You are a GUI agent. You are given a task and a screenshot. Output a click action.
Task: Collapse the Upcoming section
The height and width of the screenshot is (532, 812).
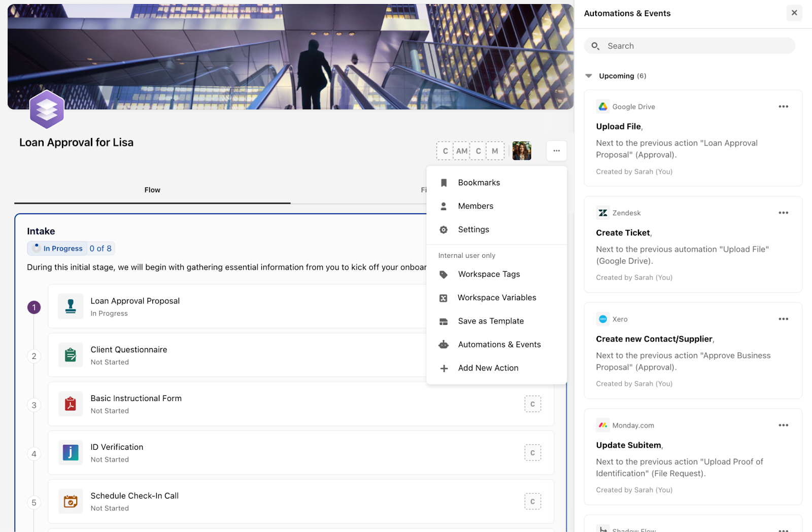click(589, 76)
